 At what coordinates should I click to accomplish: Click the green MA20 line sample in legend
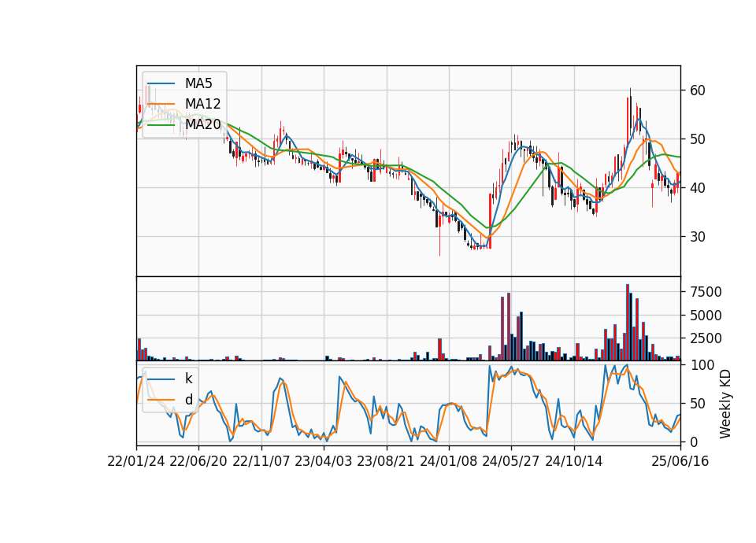pos(161,125)
